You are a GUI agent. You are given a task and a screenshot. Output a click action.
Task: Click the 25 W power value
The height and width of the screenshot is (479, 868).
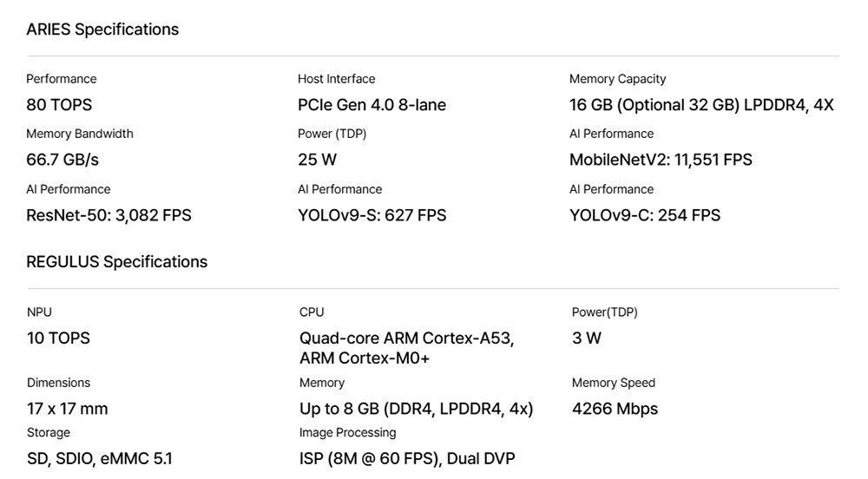click(317, 160)
